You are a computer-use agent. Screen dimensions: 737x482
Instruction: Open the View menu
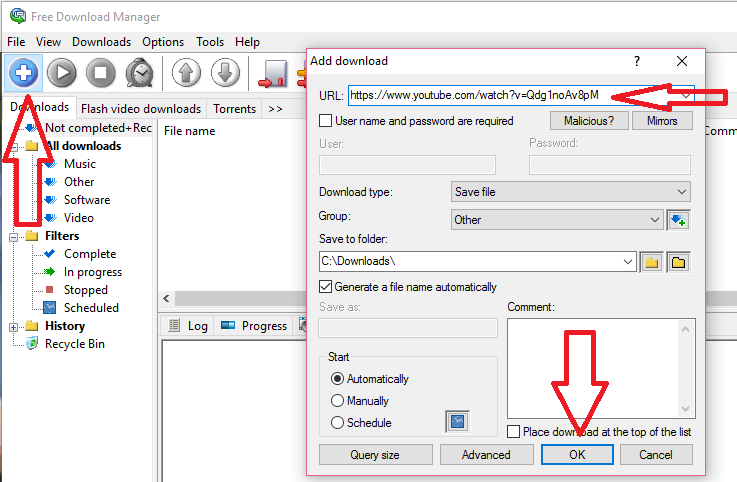48,42
